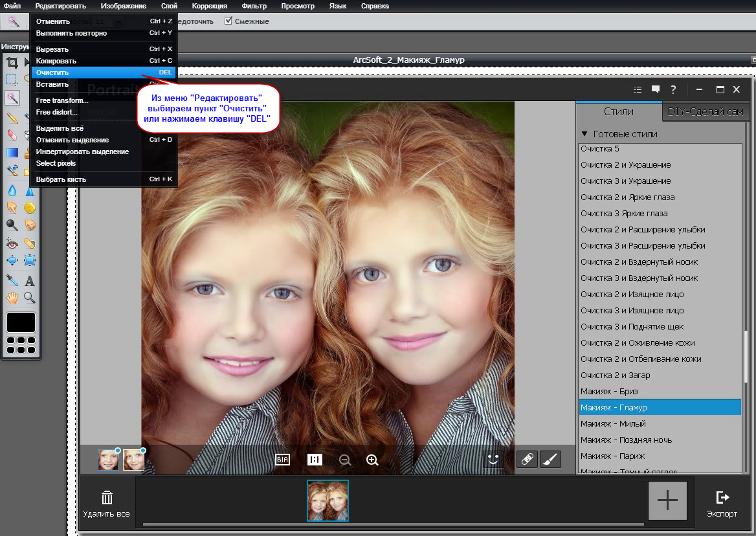Select the Crop tool in the tools panel
This screenshot has width=756, height=536.
tap(12, 63)
